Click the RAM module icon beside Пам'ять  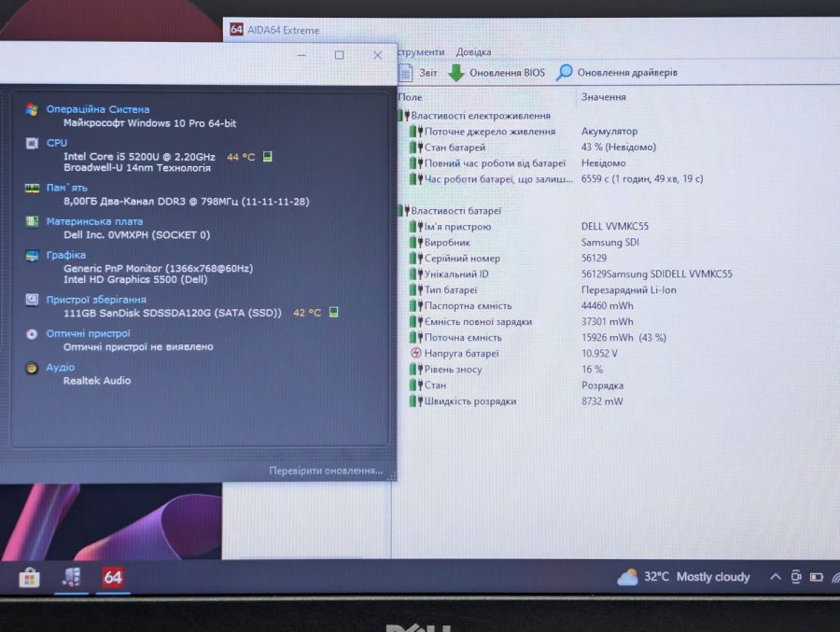tap(32, 189)
